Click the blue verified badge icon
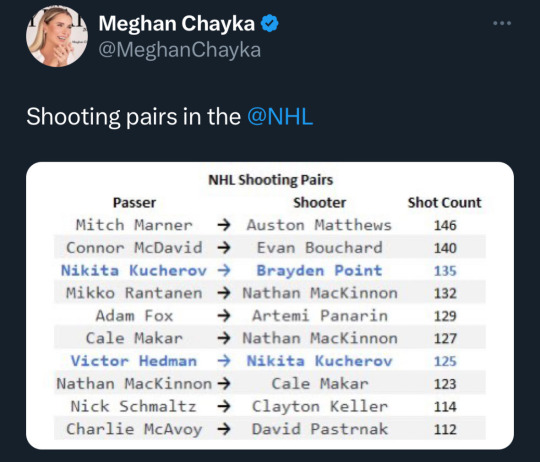 click(x=269, y=23)
